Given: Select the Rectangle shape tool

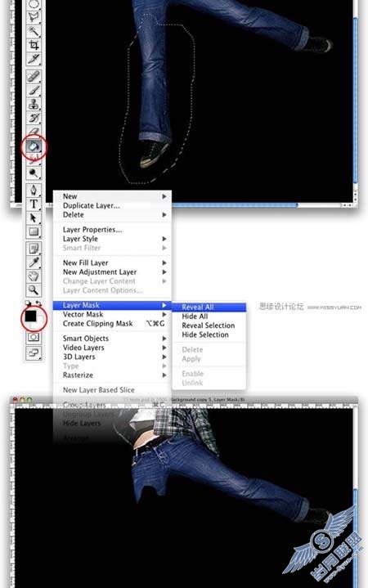Looking at the screenshot, I should [34, 231].
